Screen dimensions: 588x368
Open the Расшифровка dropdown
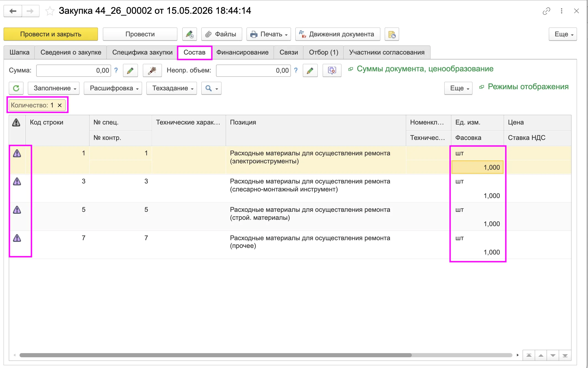[x=113, y=88]
